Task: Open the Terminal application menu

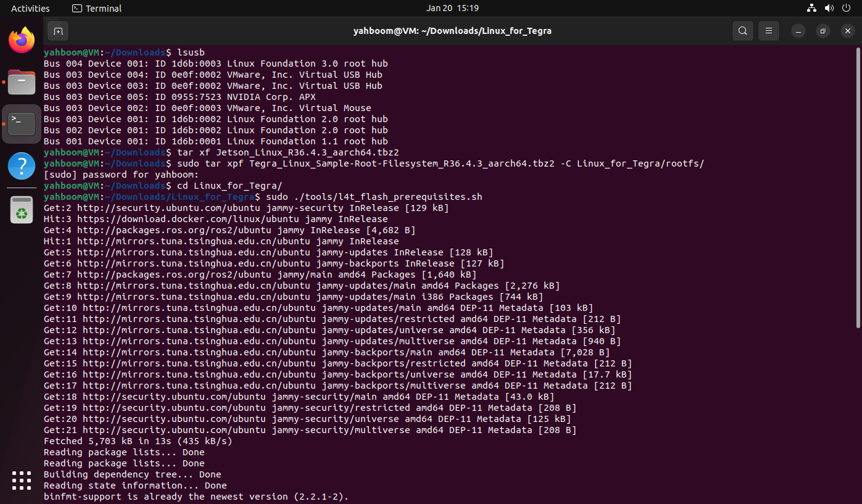Action: point(96,8)
